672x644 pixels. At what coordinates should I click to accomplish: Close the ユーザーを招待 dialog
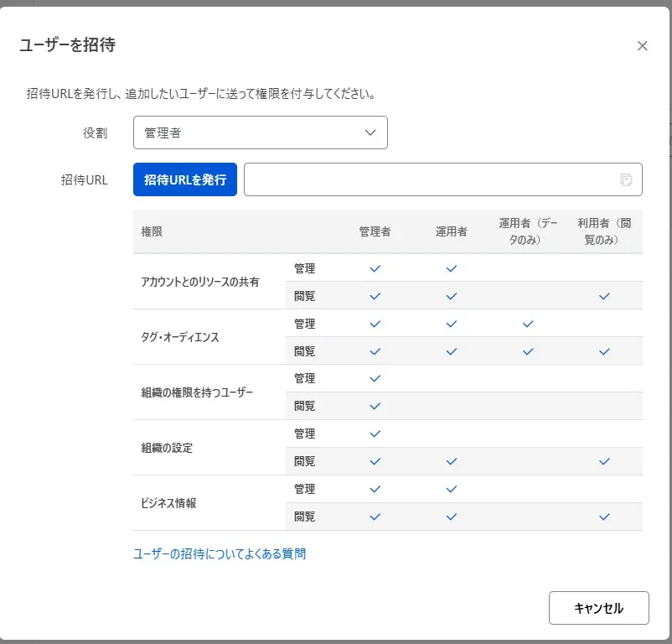tap(642, 46)
